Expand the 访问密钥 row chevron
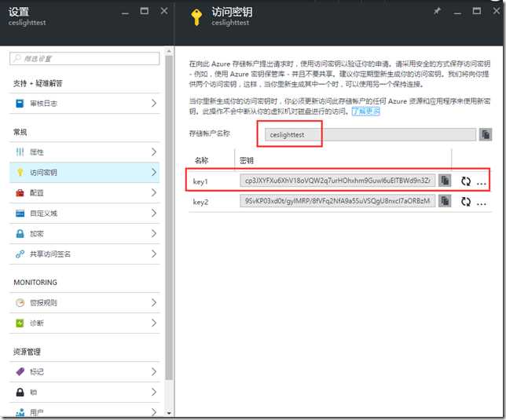Image resolution: width=506 pixels, height=420 pixels. (154, 172)
